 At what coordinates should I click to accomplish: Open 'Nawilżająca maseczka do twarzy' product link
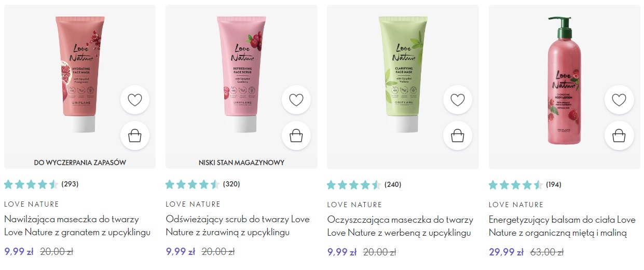coord(77,226)
